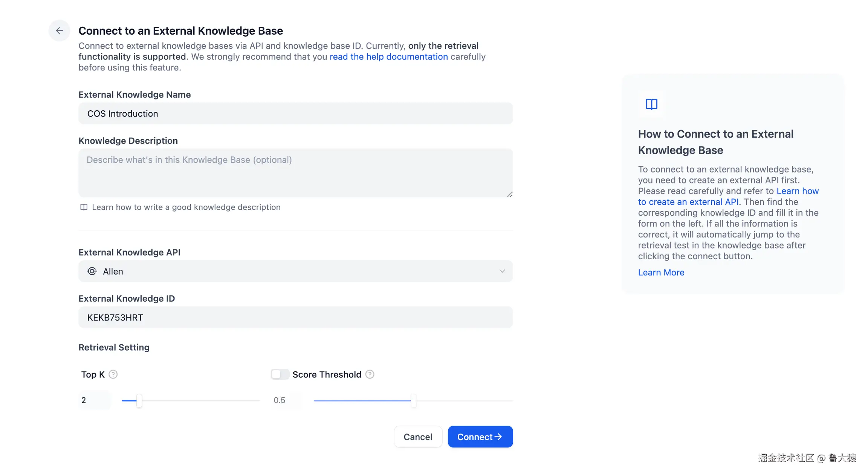Viewport: 868px width, 475px height.
Task: Click the blue book icon in help panel
Action: tap(651, 104)
